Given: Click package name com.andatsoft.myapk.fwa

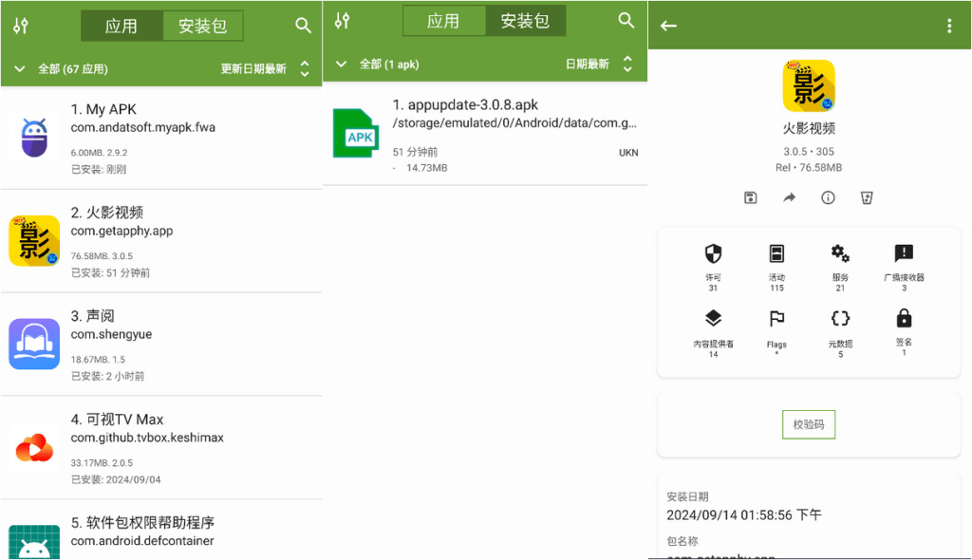Looking at the screenshot, I should (143, 127).
